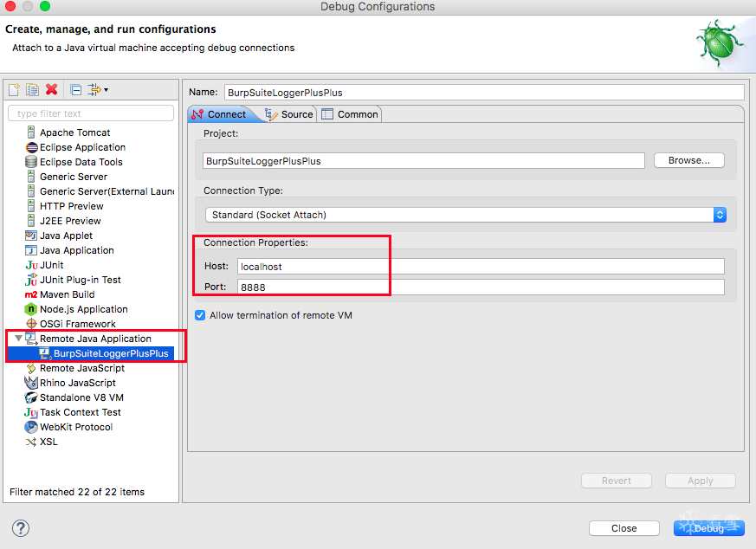Collapse the Remote Java Application node
The width and height of the screenshot is (756, 549).
click(18, 339)
